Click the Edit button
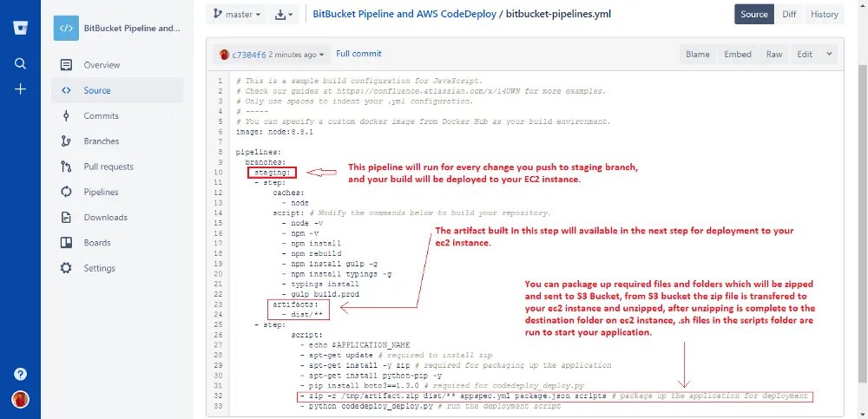The image size is (868, 419). [805, 55]
